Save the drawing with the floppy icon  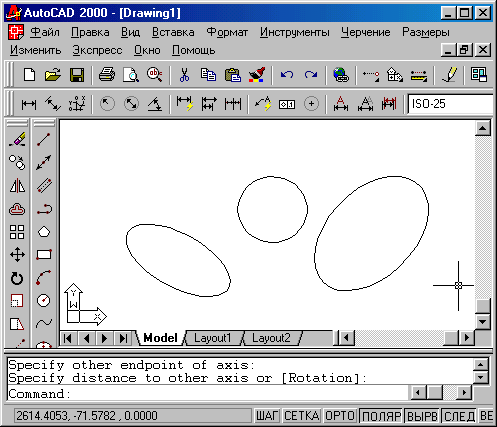point(77,75)
